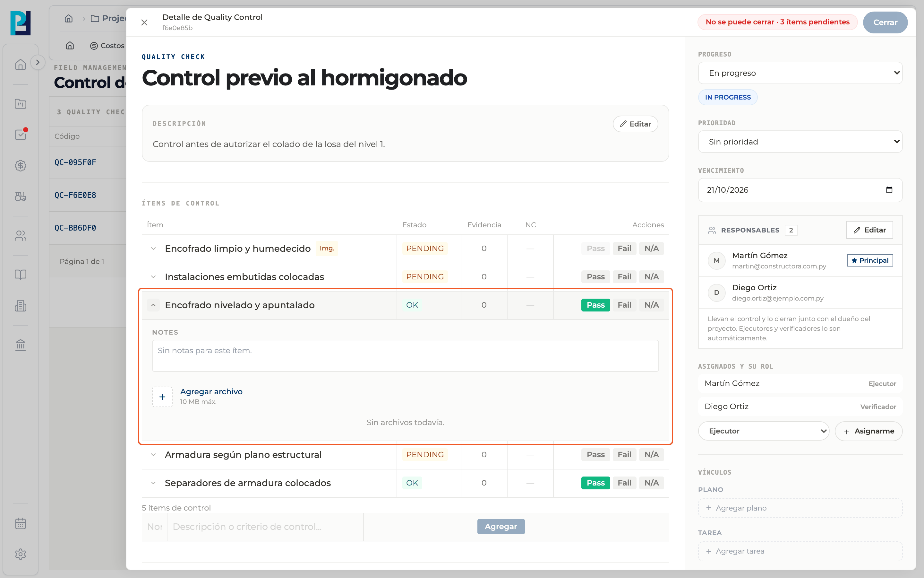Click the Asignarme button

click(x=868, y=431)
